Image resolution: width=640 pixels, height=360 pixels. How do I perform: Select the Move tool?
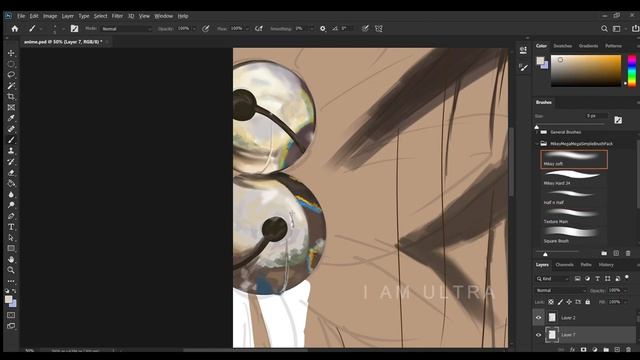tap(11, 53)
